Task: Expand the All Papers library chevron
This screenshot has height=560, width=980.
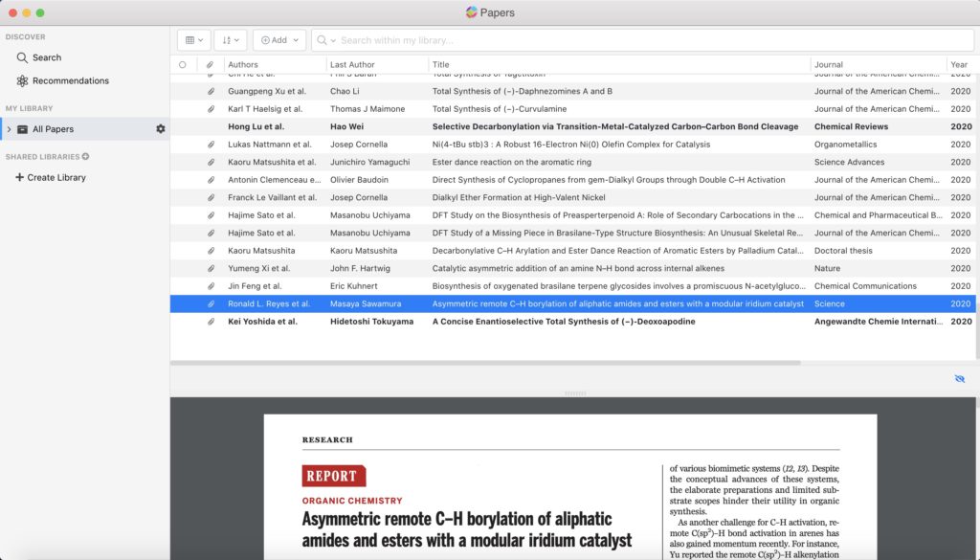Action: pos(9,128)
